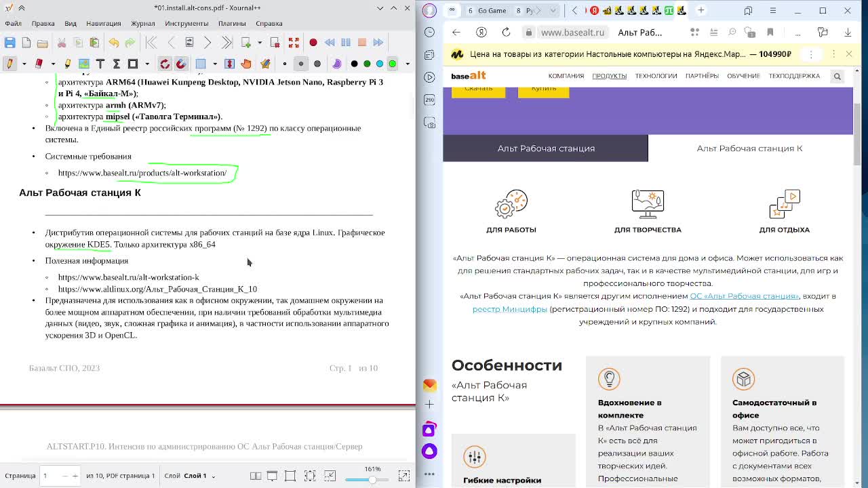Screen dimensions: 868x488
Task: Choose fine line thickness dot
Action: pyautogui.click(x=285, y=64)
